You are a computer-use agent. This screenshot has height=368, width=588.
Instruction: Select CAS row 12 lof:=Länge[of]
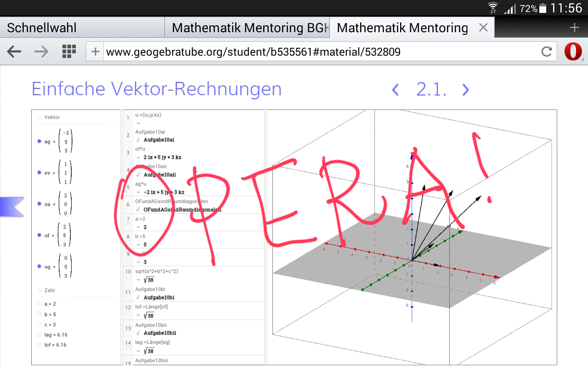(x=194, y=311)
